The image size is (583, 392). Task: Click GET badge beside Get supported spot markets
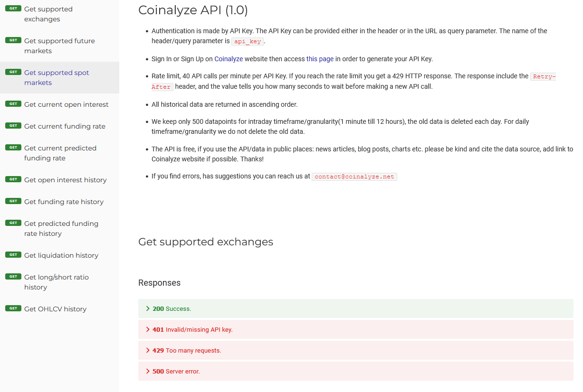pos(13,72)
